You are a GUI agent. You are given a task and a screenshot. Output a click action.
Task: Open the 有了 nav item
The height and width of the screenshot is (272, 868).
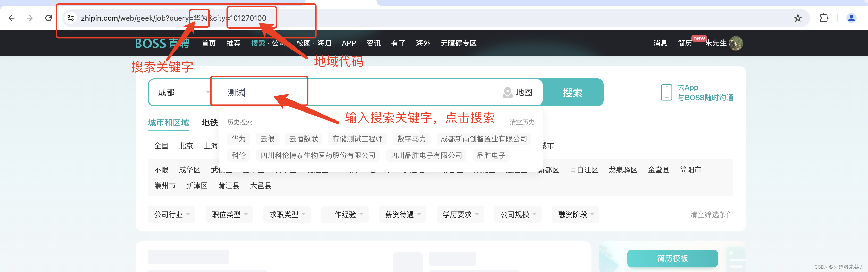tap(398, 43)
